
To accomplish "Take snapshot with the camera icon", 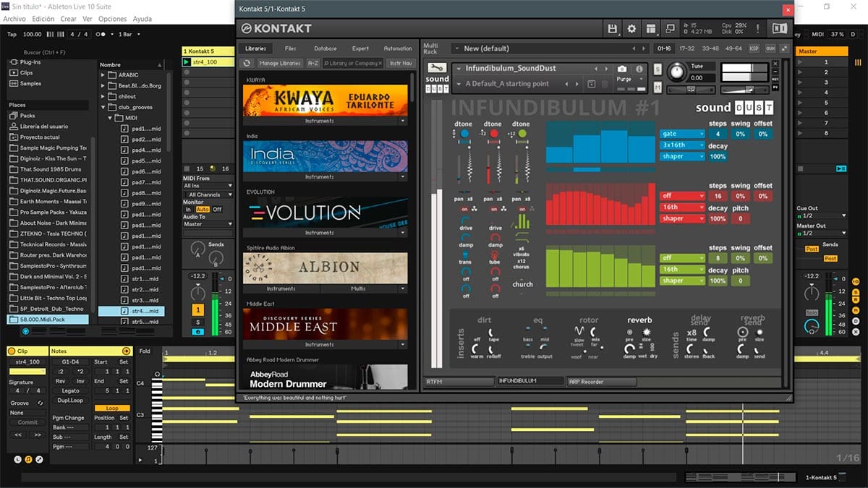I will [x=622, y=68].
